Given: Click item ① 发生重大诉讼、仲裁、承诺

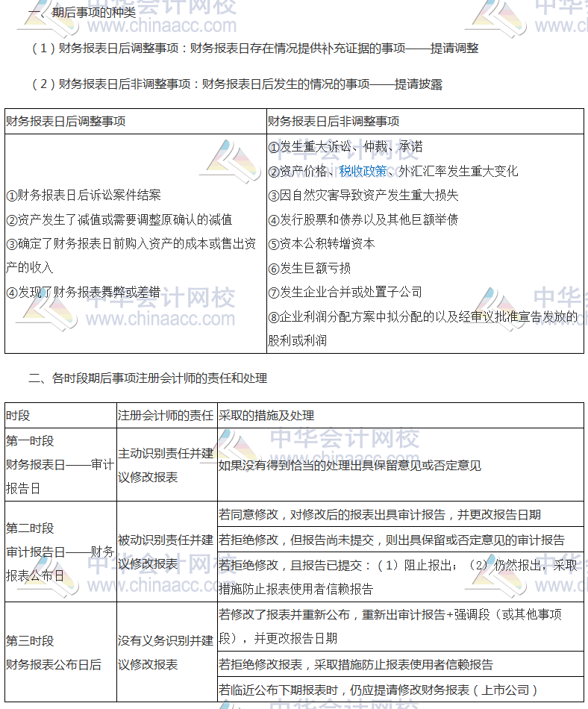Looking at the screenshot, I should 345,147.
